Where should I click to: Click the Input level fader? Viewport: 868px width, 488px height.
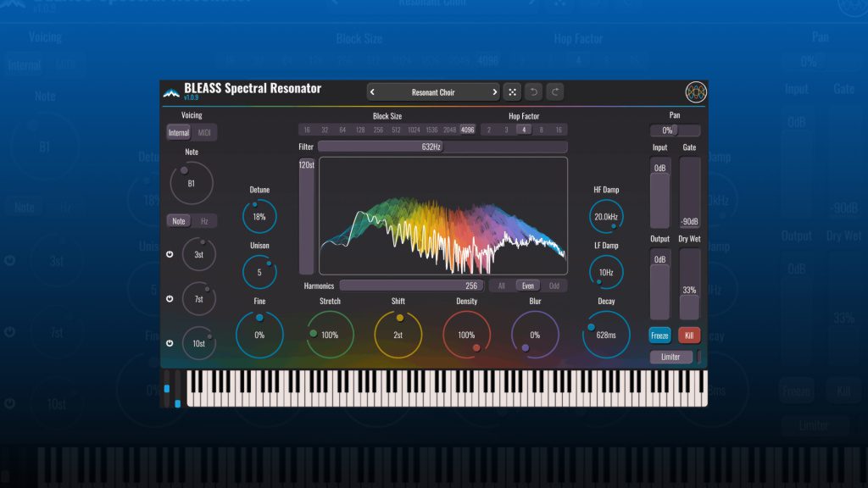(659, 193)
